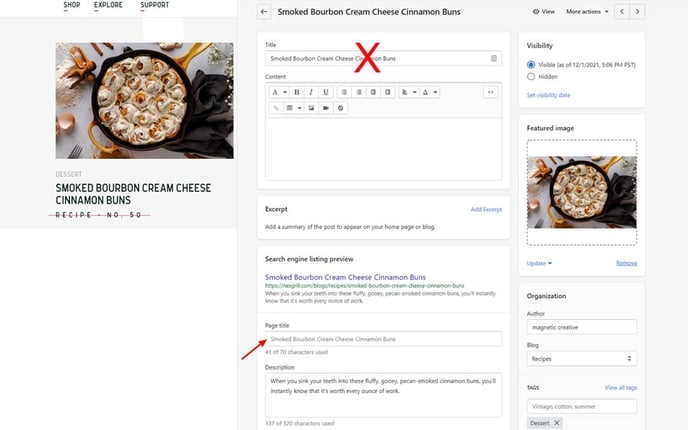Click the clear formatting icon
This screenshot has width=688, height=430.
[x=340, y=108]
